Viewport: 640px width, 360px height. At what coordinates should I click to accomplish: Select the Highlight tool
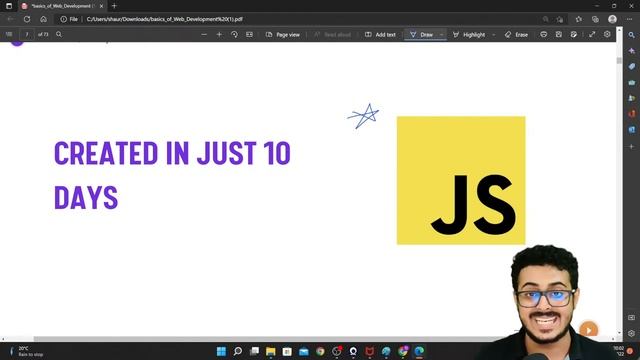(x=469, y=35)
